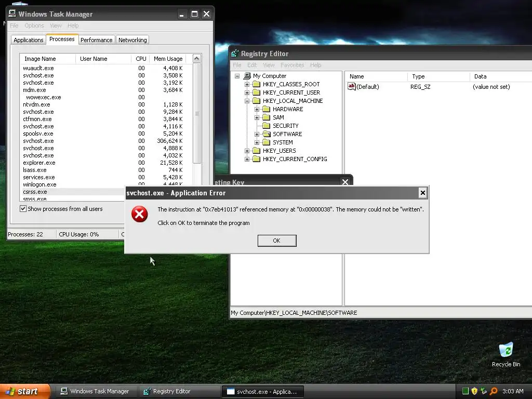Expand the SYSTEM subkey
Image resolution: width=532 pixels, height=399 pixels.
click(x=257, y=142)
